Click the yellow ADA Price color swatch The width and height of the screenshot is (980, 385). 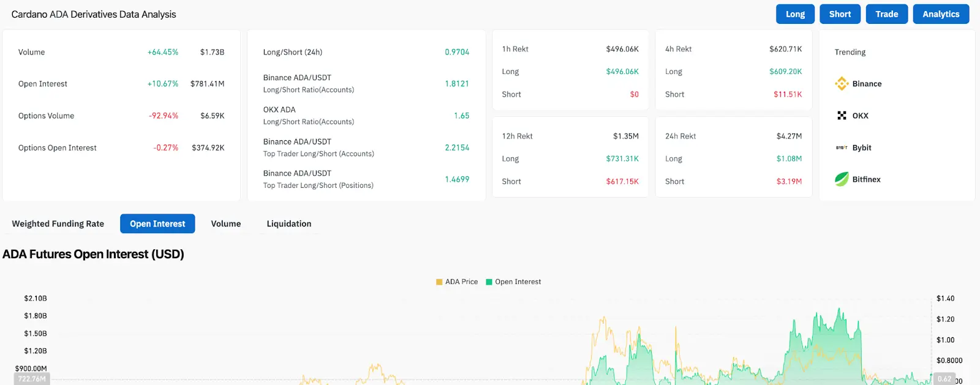pos(439,282)
